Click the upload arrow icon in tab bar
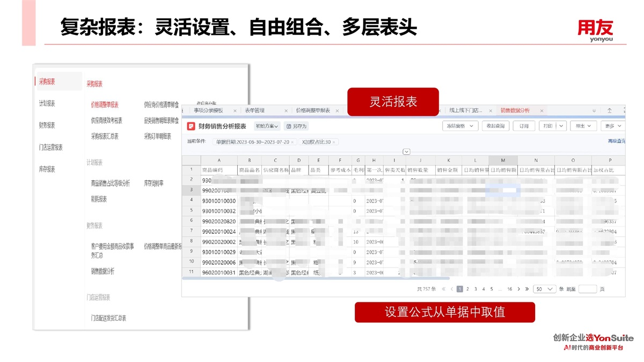 pyautogui.click(x=610, y=110)
